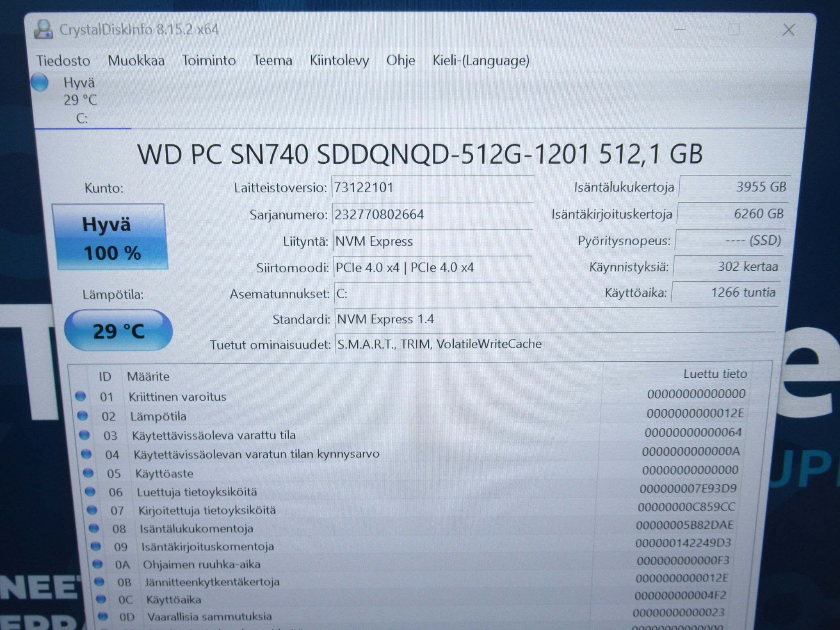Open the Kiintolevy menu
Viewport: 840px width, 630px height.
pos(339,61)
